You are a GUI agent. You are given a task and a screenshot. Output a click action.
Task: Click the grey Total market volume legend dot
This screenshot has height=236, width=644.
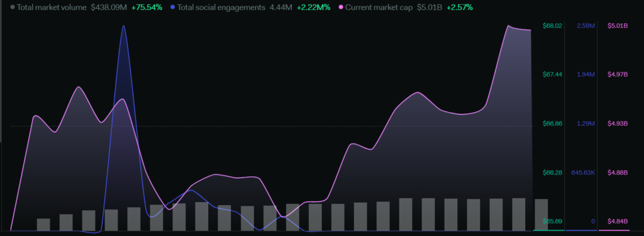[x=13, y=8]
